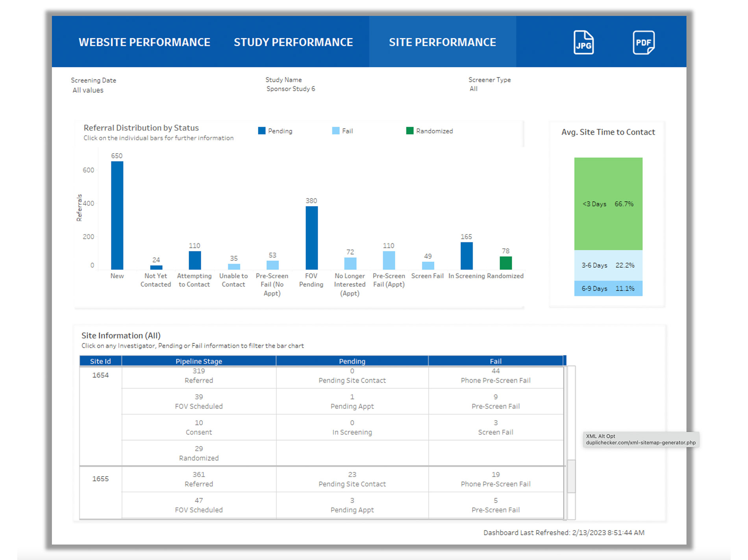Viewport: 748px width, 560px height.
Task: Open the Screening Date filter
Action: click(88, 90)
